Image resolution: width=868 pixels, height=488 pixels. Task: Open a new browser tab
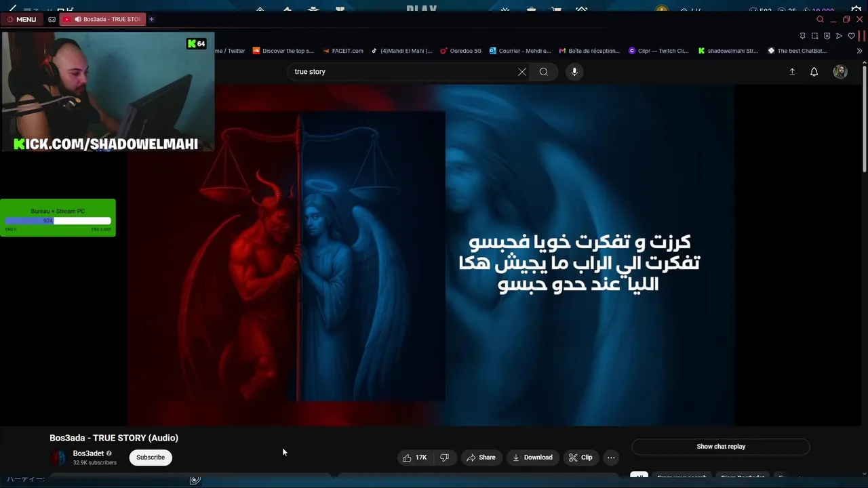pos(151,19)
